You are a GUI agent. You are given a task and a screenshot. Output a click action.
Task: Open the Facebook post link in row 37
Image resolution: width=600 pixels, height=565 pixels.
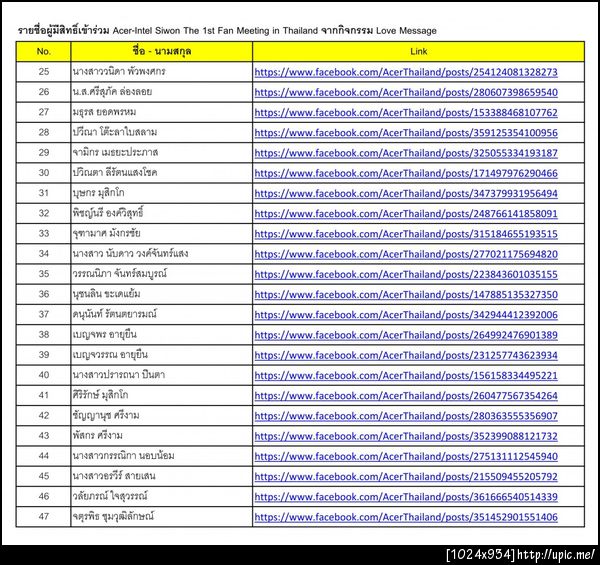(406, 315)
